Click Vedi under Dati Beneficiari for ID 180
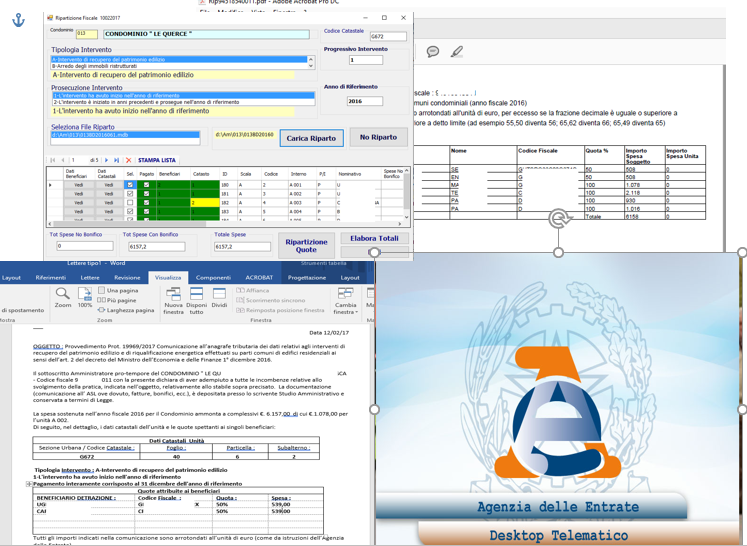The image size is (747, 546). point(79,185)
